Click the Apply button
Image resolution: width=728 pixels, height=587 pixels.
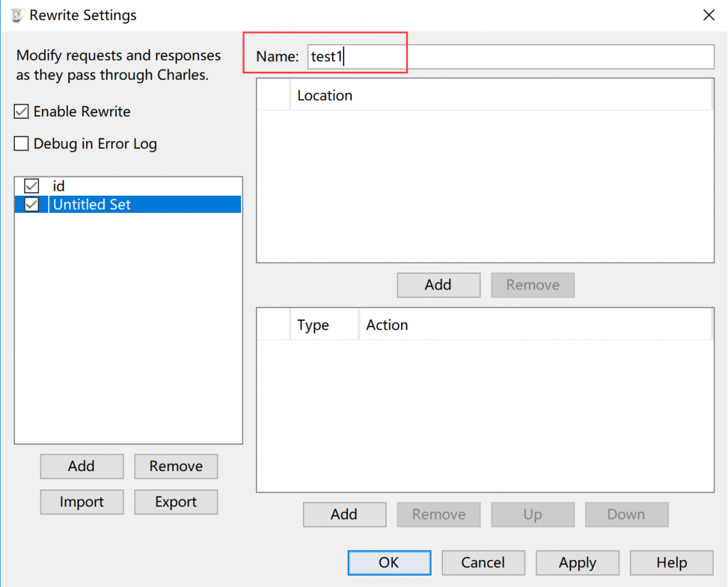577,563
